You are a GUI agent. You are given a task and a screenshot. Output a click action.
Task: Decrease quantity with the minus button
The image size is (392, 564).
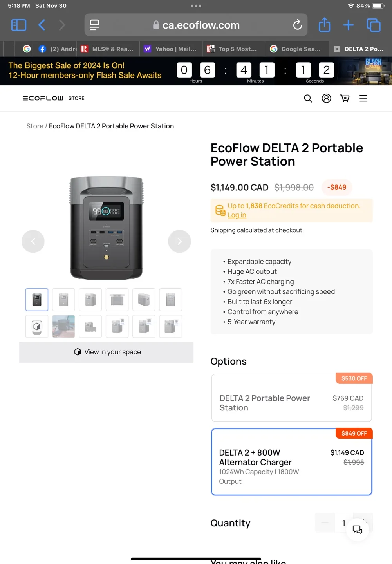325,523
